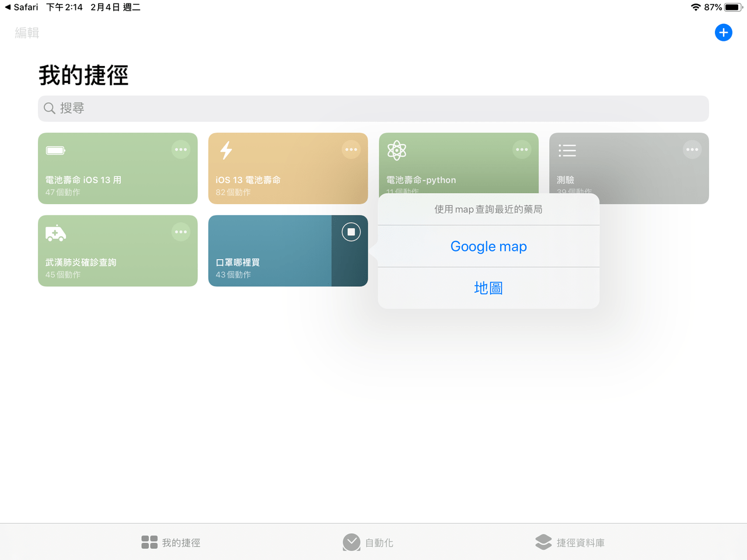This screenshot has height=560, width=747.
Task: Click the 47 個動作 action count
Action: [x=63, y=192]
